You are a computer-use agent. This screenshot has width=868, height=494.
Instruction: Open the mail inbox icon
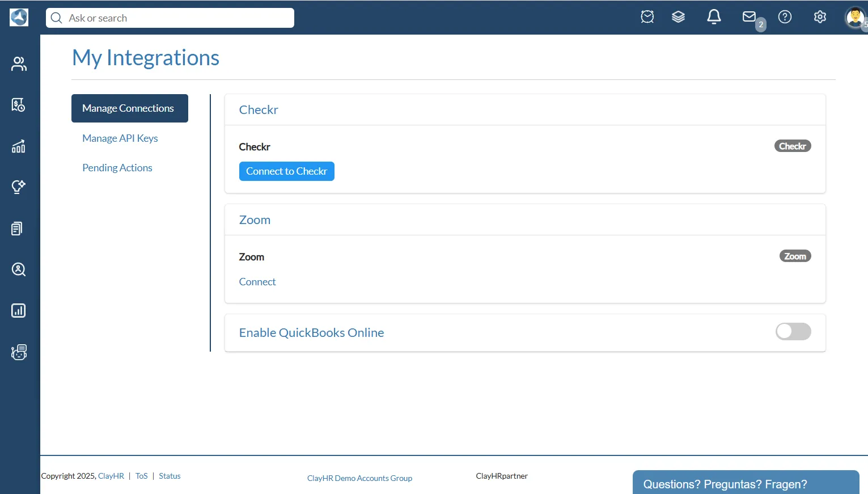(x=750, y=17)
